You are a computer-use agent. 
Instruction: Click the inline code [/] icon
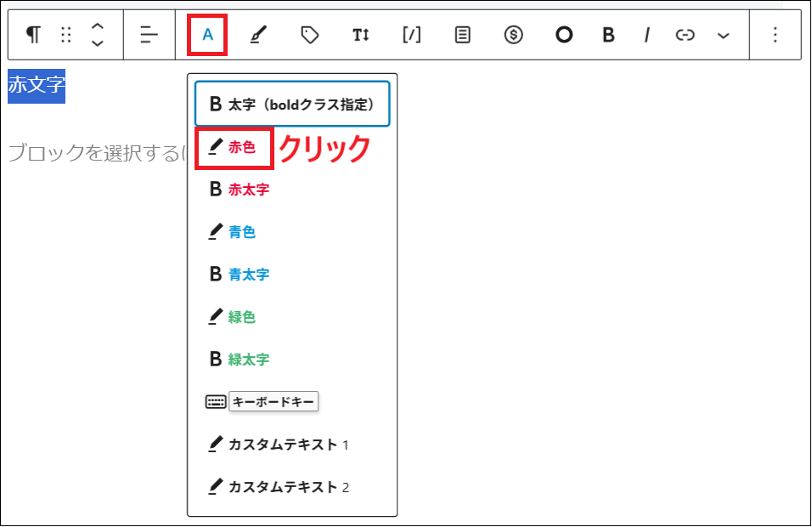point(411,35)
